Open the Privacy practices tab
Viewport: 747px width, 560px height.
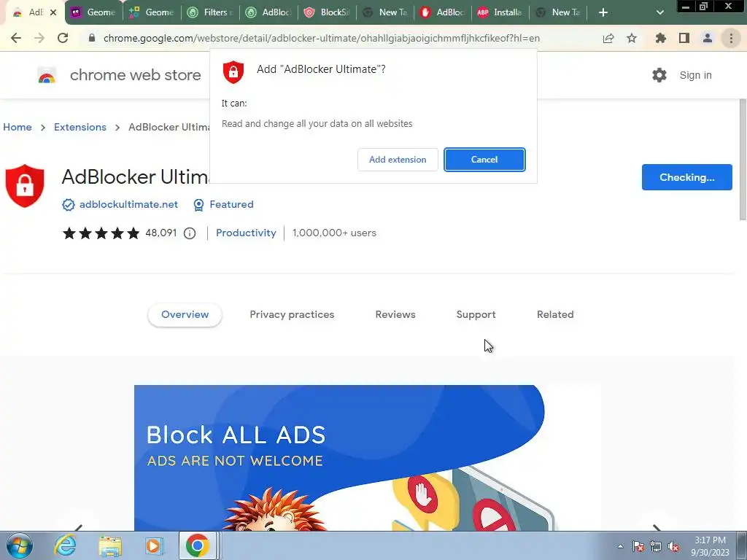(x=292, y=314)
